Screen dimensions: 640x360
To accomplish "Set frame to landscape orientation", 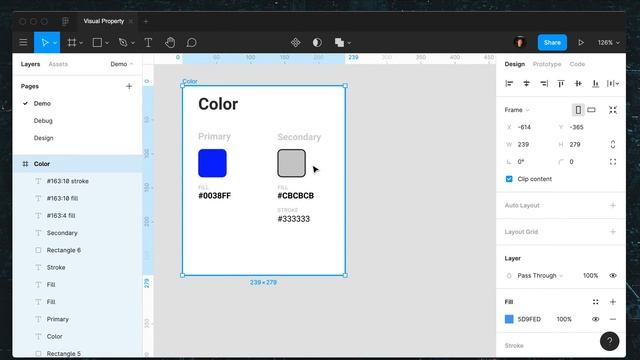I will tap(591, 110).
